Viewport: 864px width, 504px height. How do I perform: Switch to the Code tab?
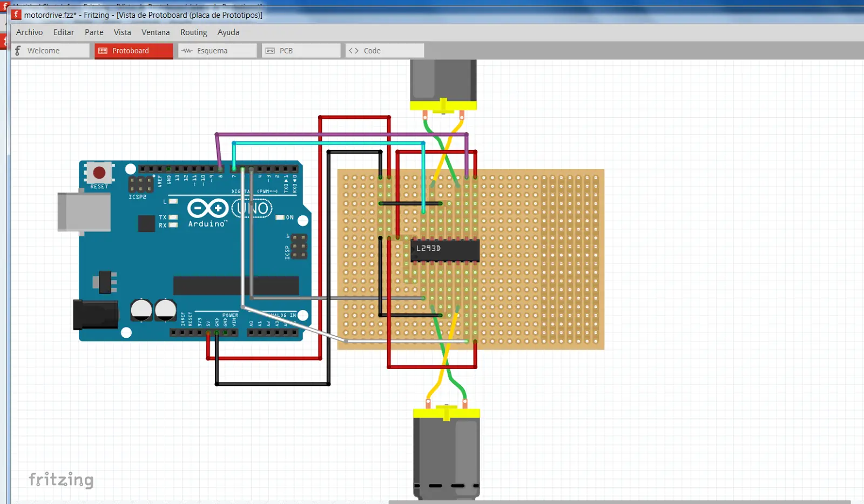click(385, 51)
